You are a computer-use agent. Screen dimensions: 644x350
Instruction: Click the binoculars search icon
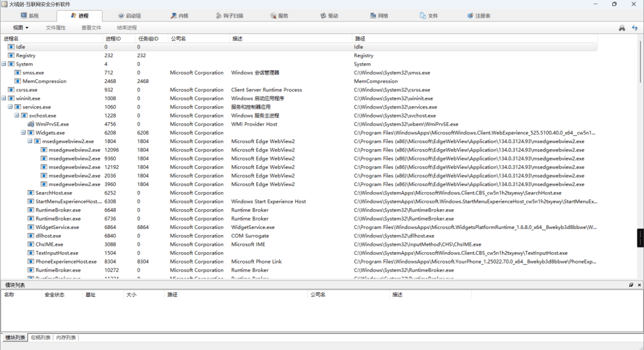coord(622,28)
